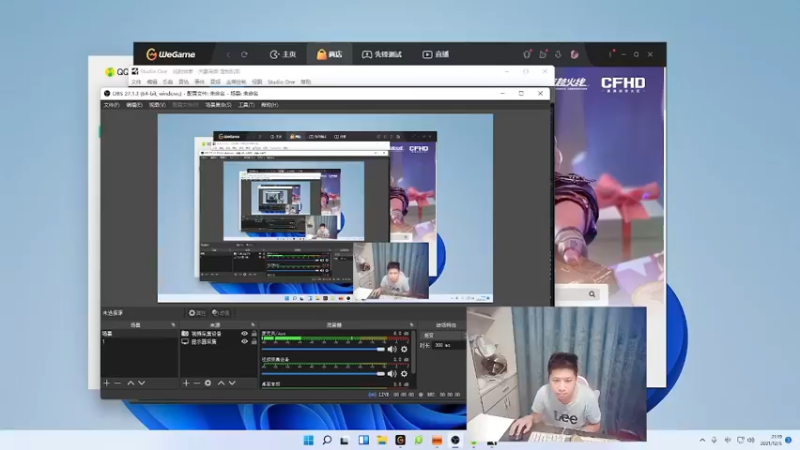This screenshot has height=450, width=800.
Task: Click search magnifier in WeGame store
Action: pos(592,294)
